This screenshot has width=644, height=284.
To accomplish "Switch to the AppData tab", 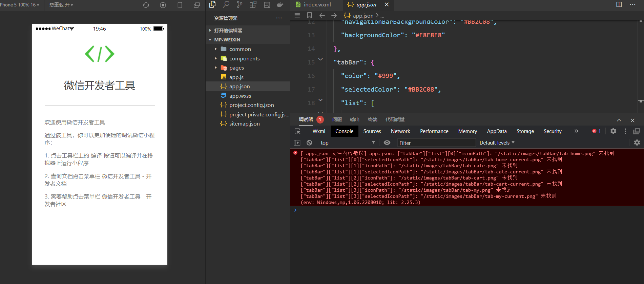I will coord(497,131).
